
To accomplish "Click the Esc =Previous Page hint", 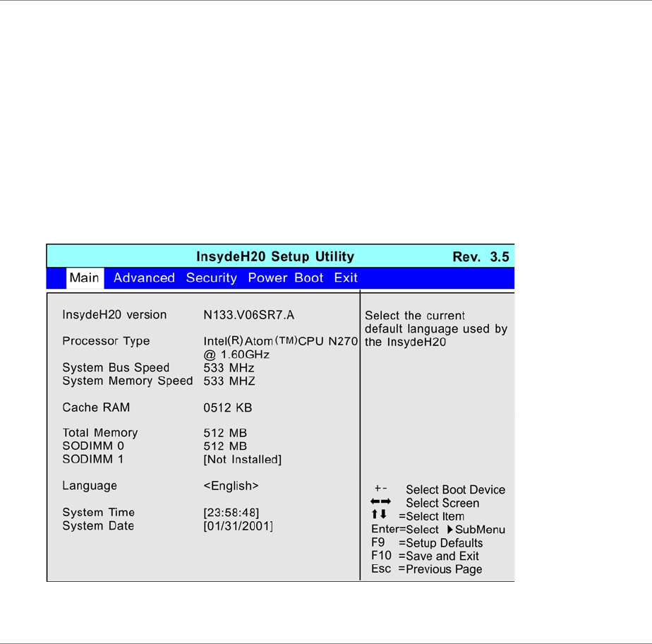I will pos(427,569).
